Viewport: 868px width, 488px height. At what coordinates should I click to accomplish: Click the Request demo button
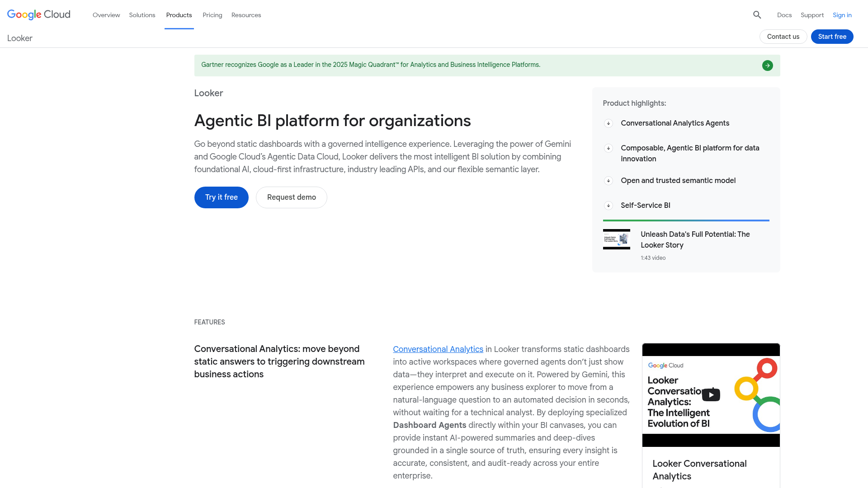click(292, 197)
